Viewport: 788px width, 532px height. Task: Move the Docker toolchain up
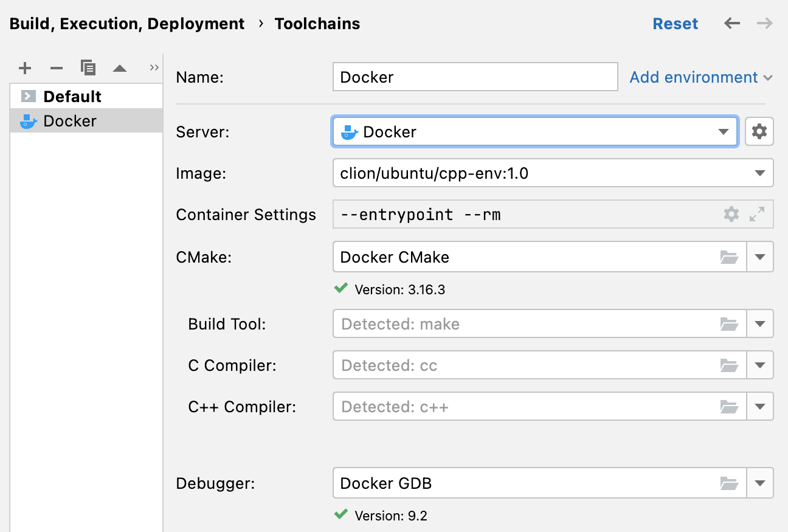[x=120, y=68]
